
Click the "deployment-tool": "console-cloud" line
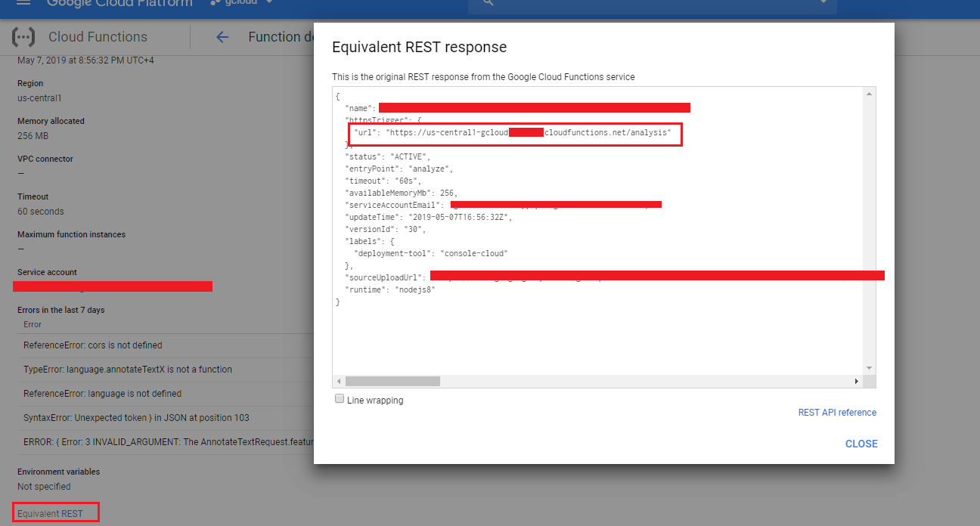pos(431,253)
